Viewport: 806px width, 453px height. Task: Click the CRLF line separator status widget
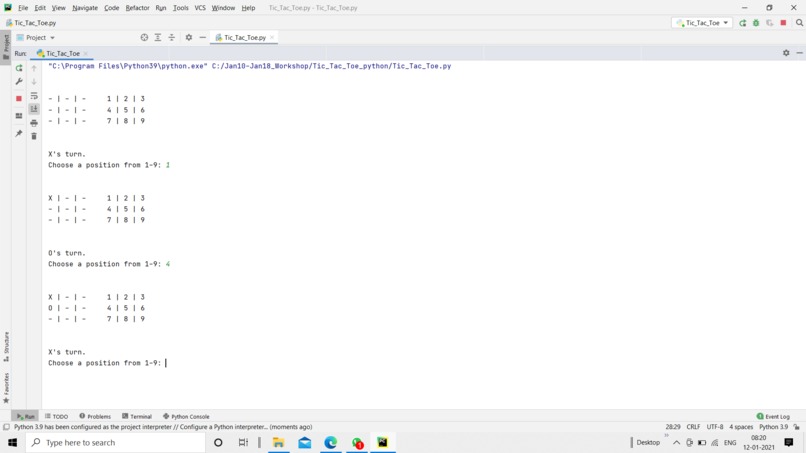coord(693,427)
